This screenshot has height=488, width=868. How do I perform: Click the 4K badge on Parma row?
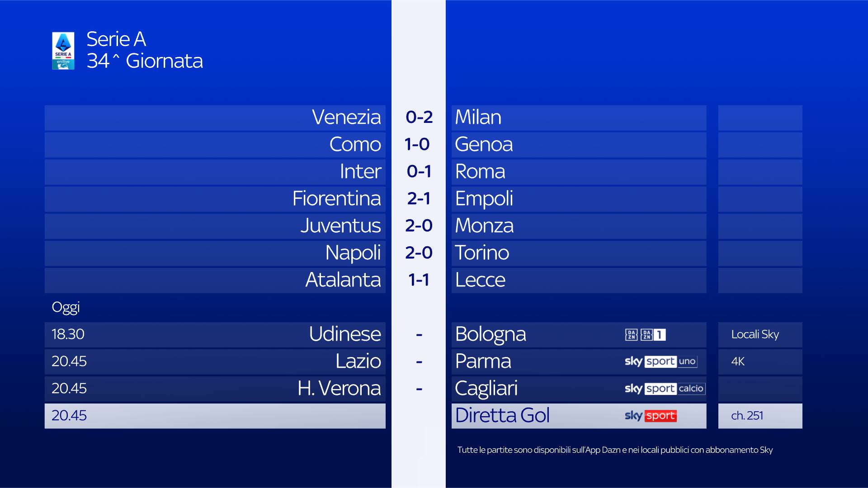pos(738,361)
